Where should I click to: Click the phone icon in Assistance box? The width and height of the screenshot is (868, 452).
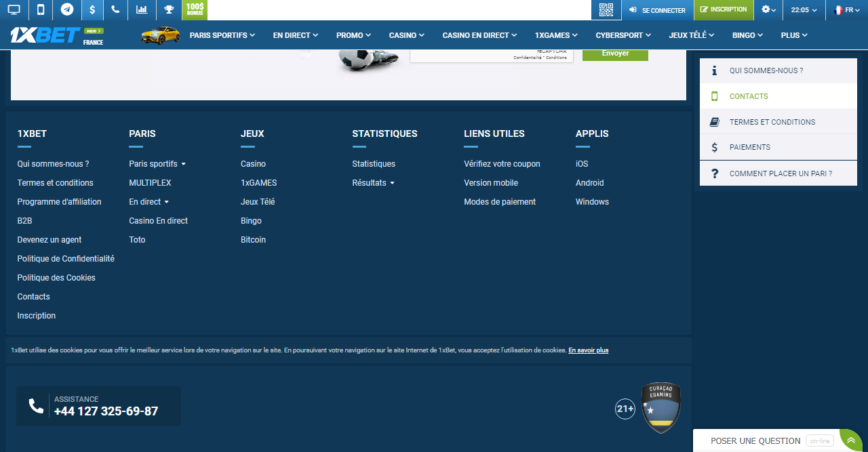[36, 406]
